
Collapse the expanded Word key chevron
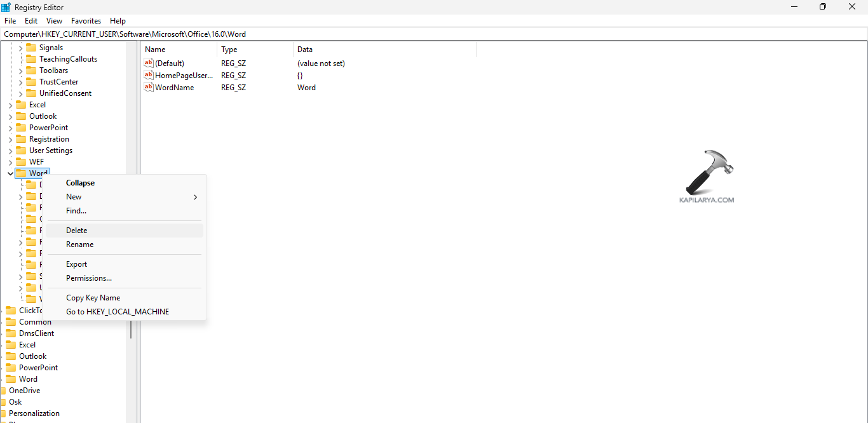coord(10,173)
